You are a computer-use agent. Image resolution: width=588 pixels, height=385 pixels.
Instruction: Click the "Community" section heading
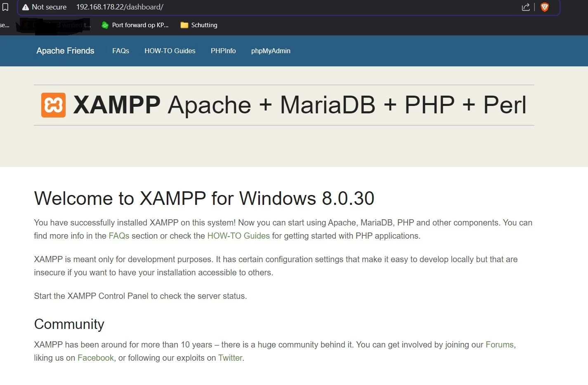pyautogui.click(x=69, y=324)
